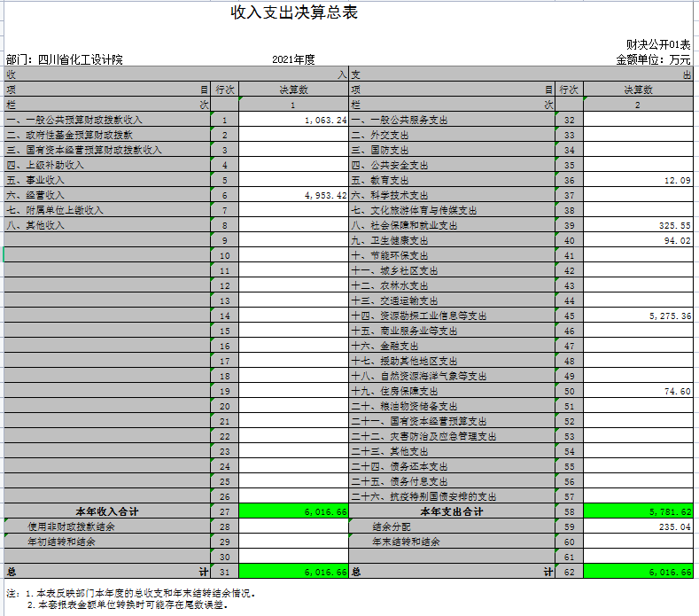699x616 pixels.
Task: Select the 抗疫特别国债安排的支出 cell
Action: (452, 497)
